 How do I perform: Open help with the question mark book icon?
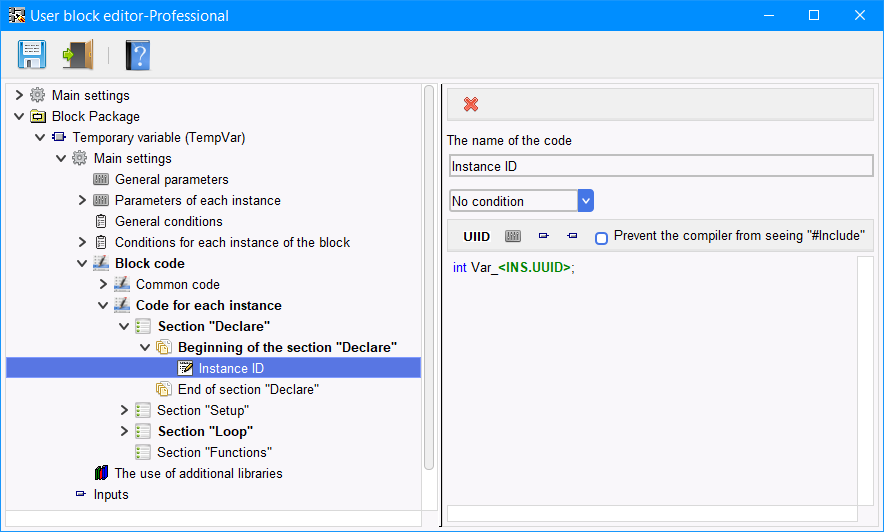(138, 55)
